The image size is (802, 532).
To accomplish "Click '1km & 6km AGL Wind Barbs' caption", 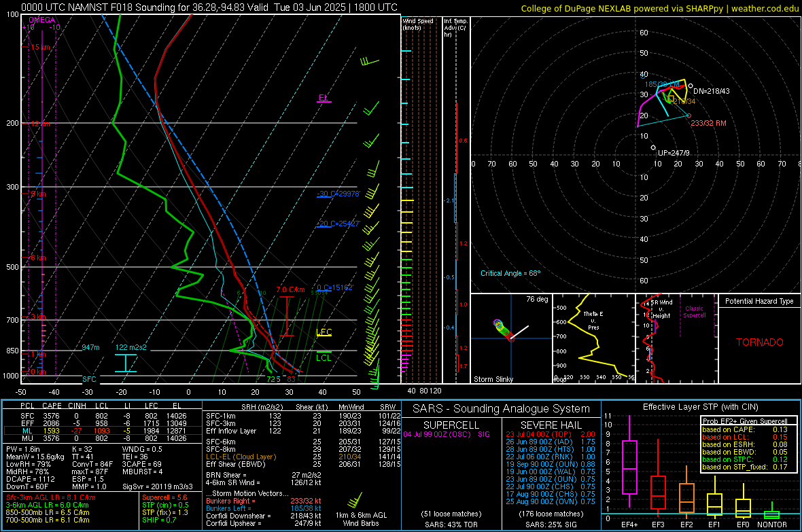I will 361,519.
